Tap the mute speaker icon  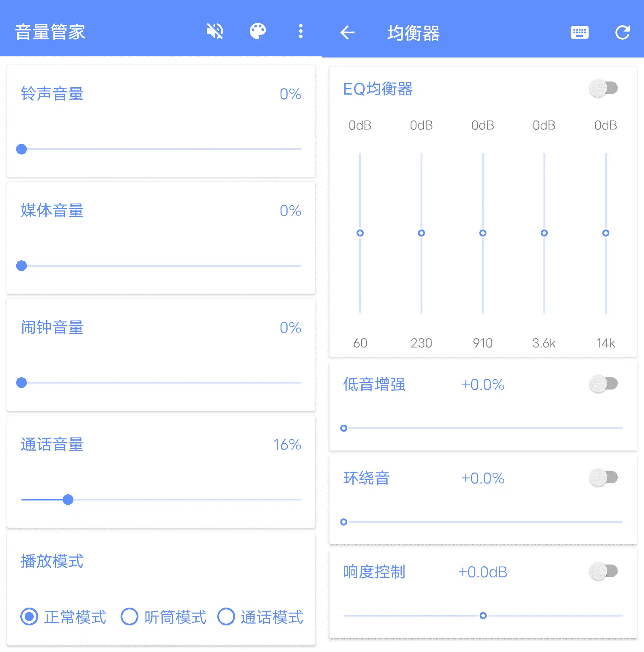click(215, 31)
